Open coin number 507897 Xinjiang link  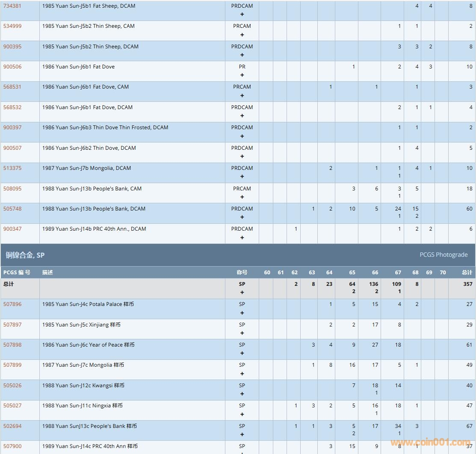(x=12, y=325)
